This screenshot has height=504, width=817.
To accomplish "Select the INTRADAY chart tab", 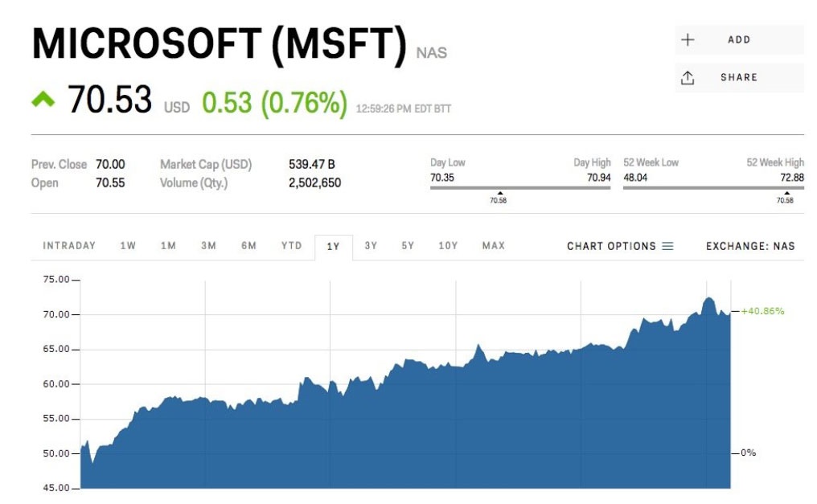I will point(69,246).
